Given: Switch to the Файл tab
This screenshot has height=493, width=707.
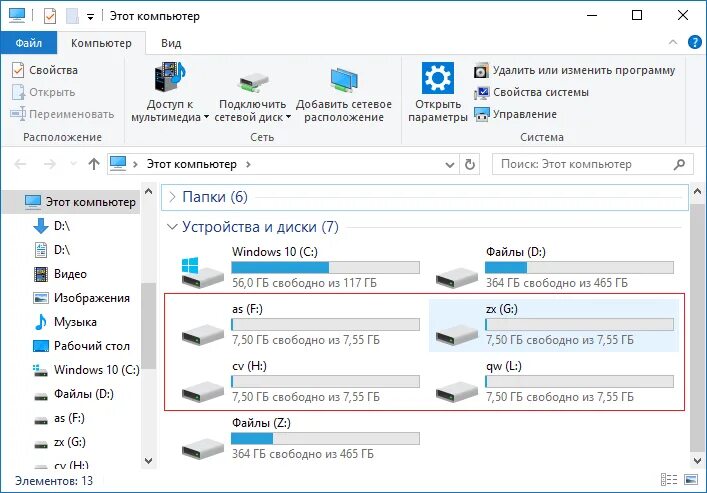Looking at the screenshot, I should pyautogui.click(x=28, y=43).
